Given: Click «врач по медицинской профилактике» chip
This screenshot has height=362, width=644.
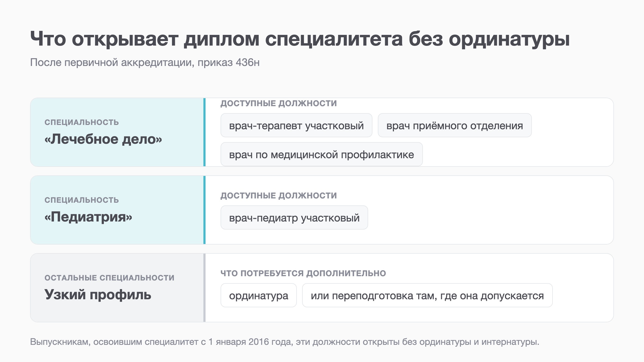Looking at the screenshot, I should click(x=321, y=154).
